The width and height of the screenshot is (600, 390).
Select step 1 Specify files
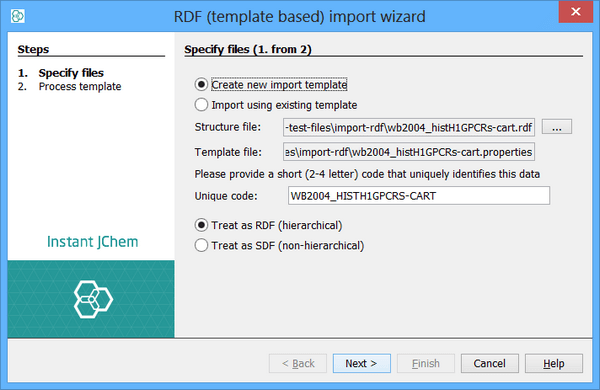[x=61, y=73]
